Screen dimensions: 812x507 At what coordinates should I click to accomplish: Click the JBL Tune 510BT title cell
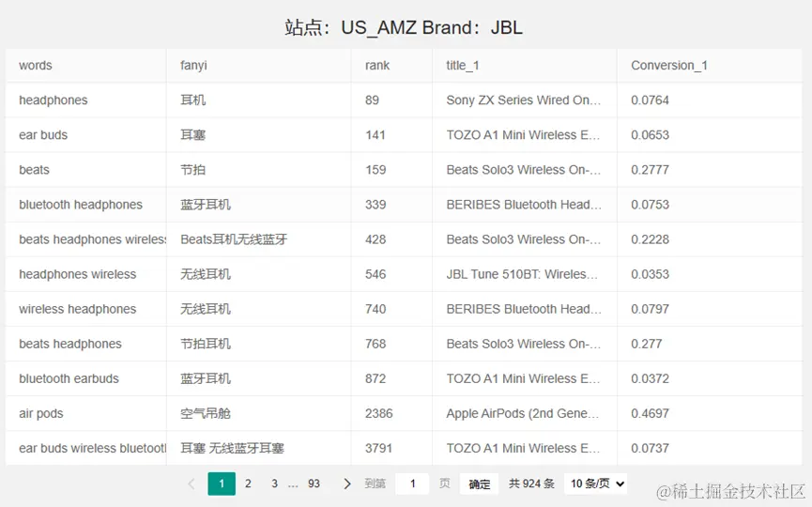click(x=523, y=274)
